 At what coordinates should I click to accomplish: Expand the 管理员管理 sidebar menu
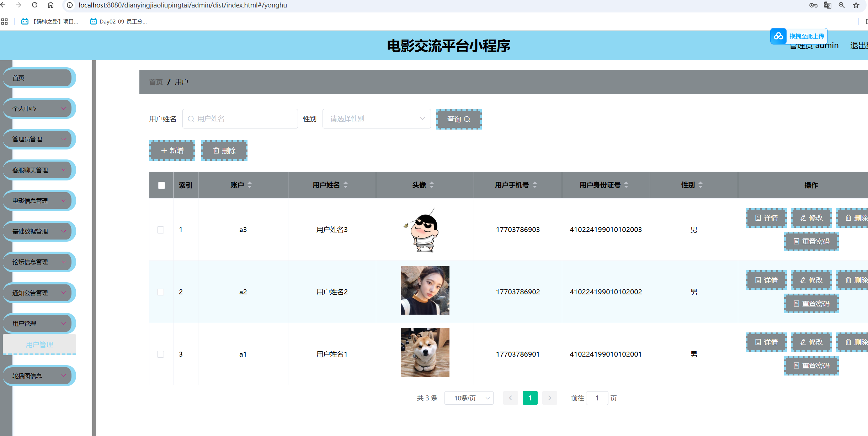(39, 139)
